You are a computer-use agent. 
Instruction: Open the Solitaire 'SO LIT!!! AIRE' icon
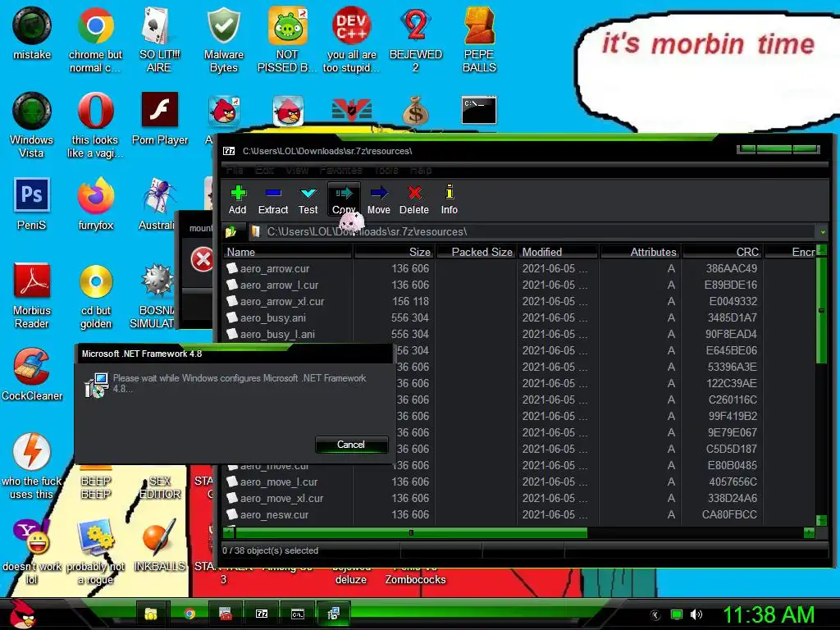159,39
